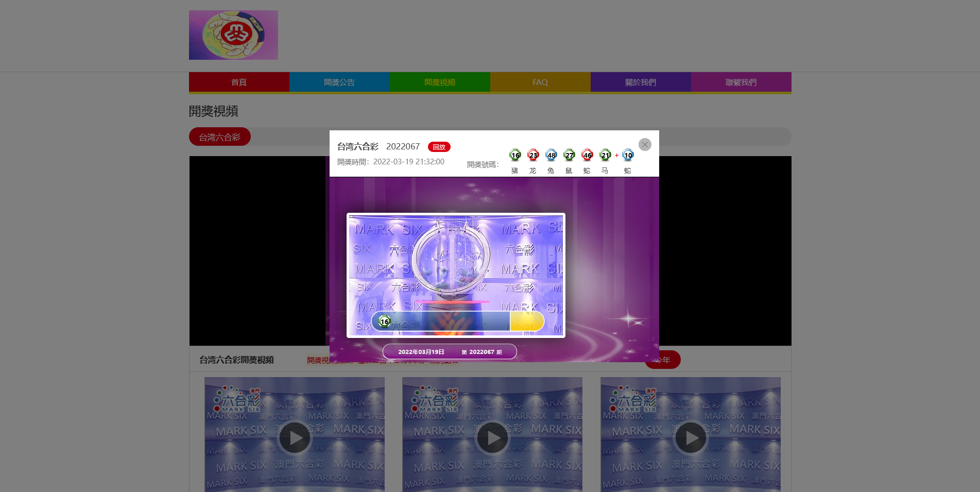Click the red number 46 result ball

point(587,155)
